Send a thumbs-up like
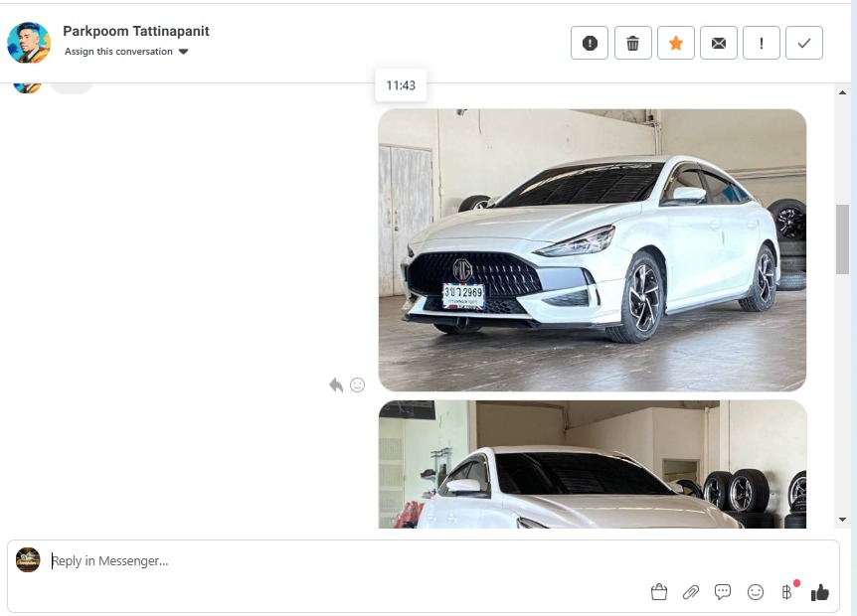Image resolution: width=857 pixels, height=616 pixels. (819, 592)
